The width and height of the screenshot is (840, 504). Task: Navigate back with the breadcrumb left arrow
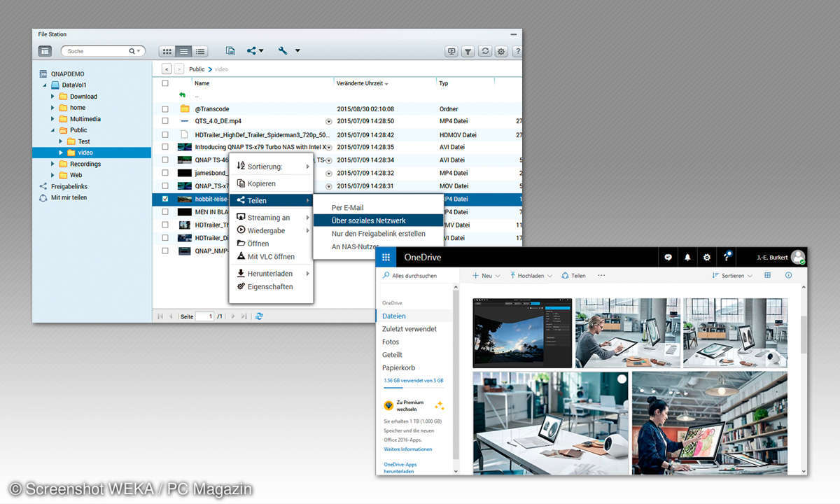(167, 69)
